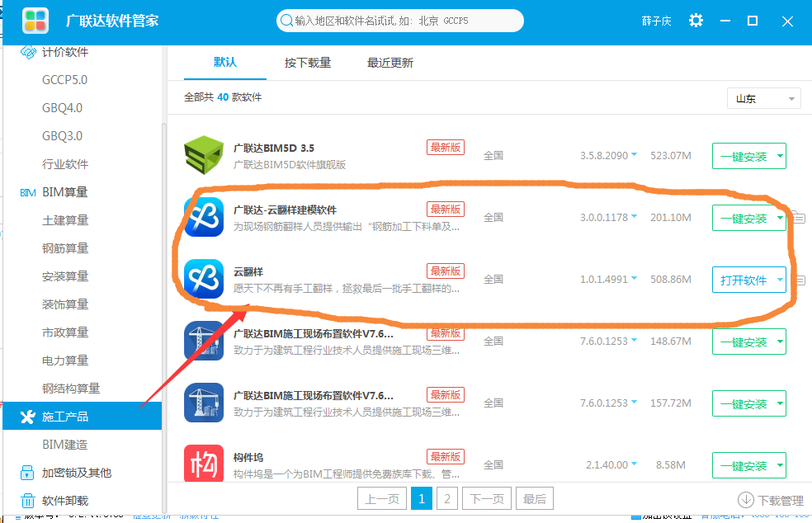
Task: Click the current page 1 button
Action: (422, 498)
